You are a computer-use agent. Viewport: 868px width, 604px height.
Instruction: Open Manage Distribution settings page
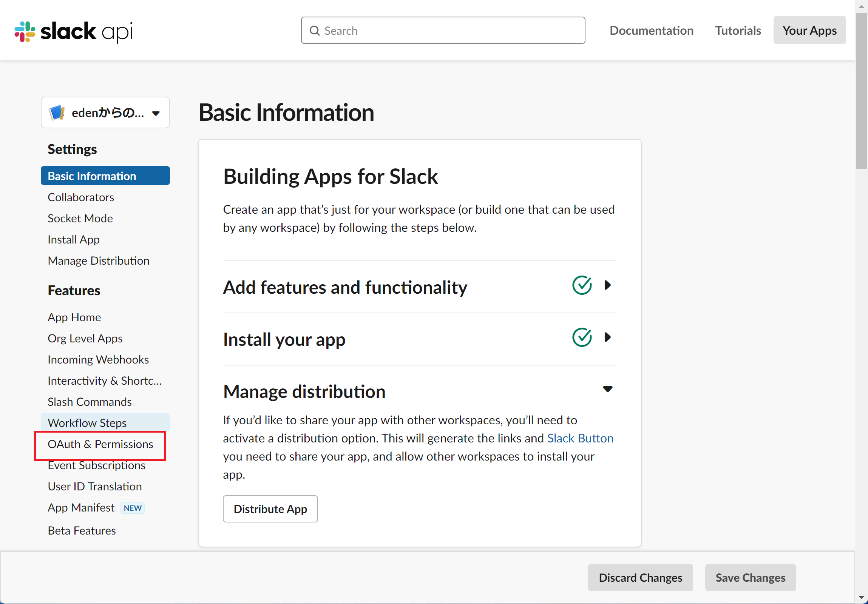pyautogui.click(x=99, y=260)
